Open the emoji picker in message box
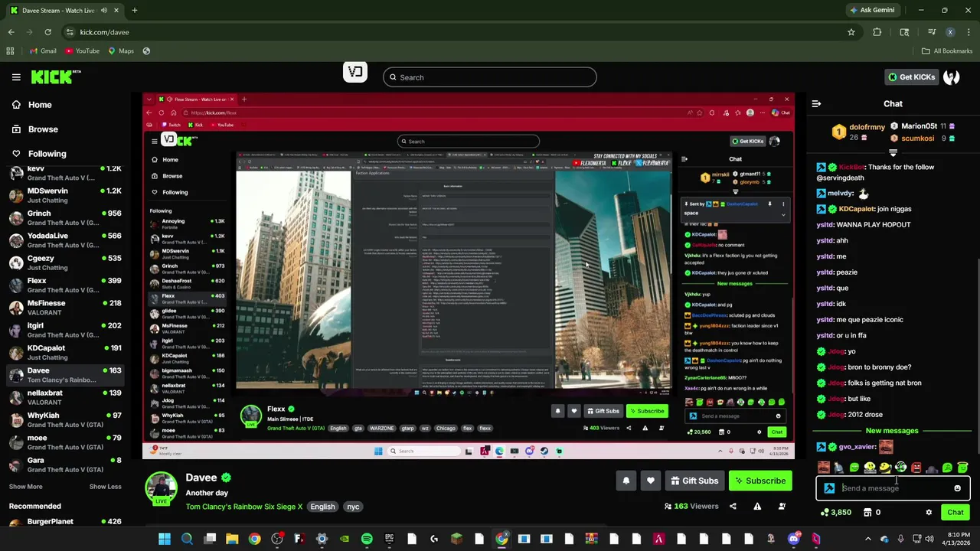The width and height of the screenshot is (980, 551). (957, 488)
